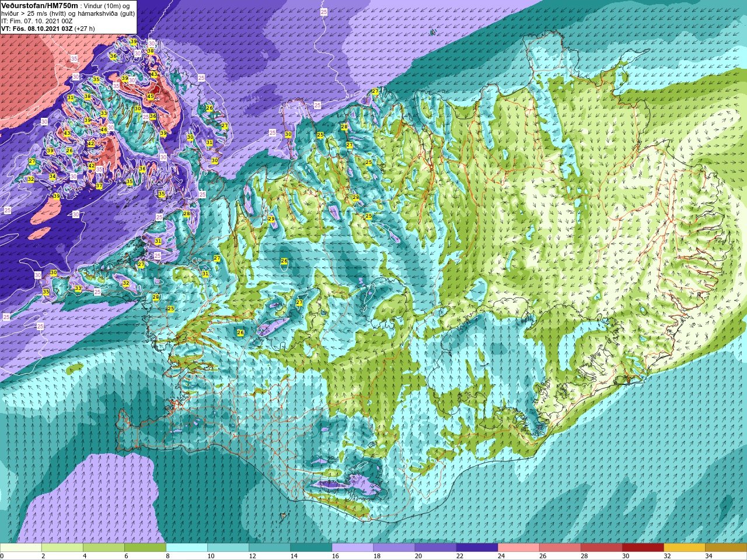Click the legend scale value 0
The width and height of the screenshot is (747, 560).
coord(2,556)
